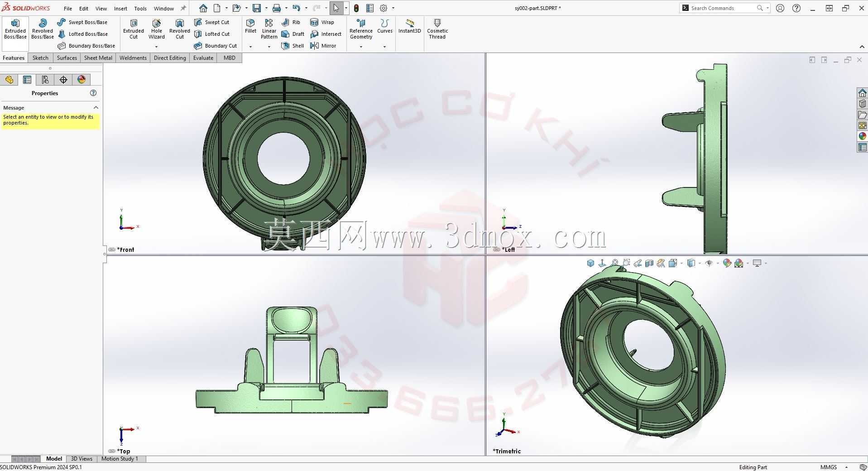Switch to the Sketch tab
This screenshot has width=868, height=471.
(40, 58)
